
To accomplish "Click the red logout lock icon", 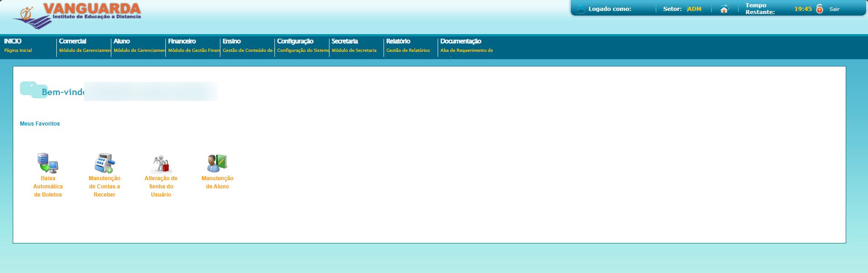I will (x=820, y=9).
